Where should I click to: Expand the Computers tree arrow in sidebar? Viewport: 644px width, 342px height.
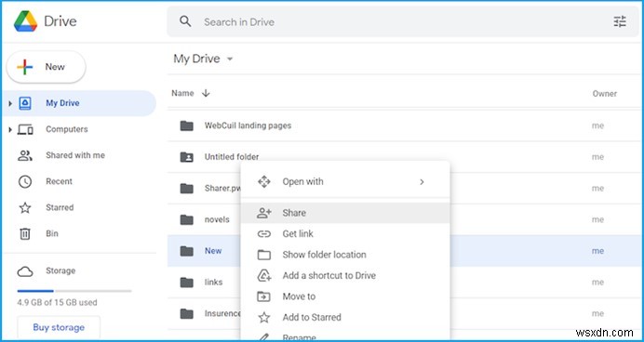(x=10, y=129)
